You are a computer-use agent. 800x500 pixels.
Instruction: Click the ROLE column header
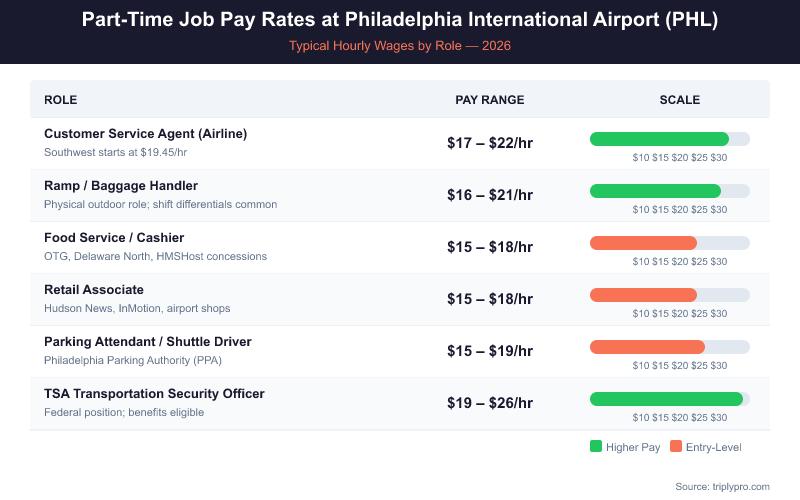(x=61, y=100)
